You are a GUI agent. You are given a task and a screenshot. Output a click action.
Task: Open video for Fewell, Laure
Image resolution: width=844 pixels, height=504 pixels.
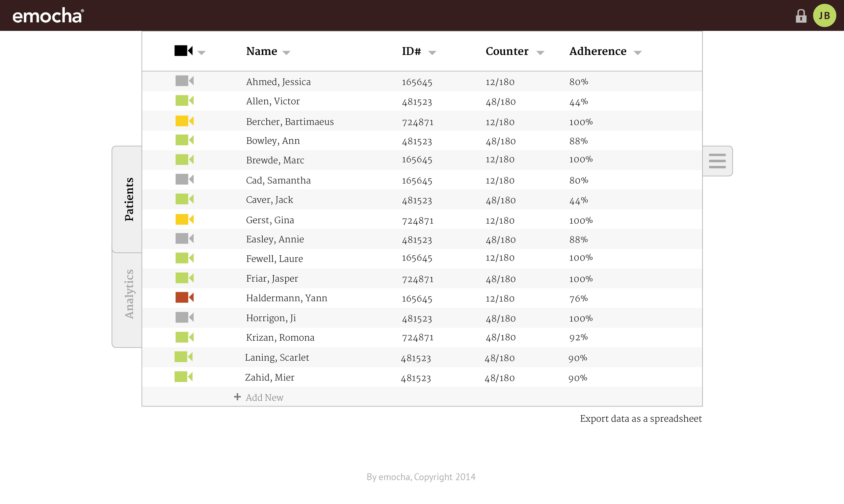pos(184,258)
